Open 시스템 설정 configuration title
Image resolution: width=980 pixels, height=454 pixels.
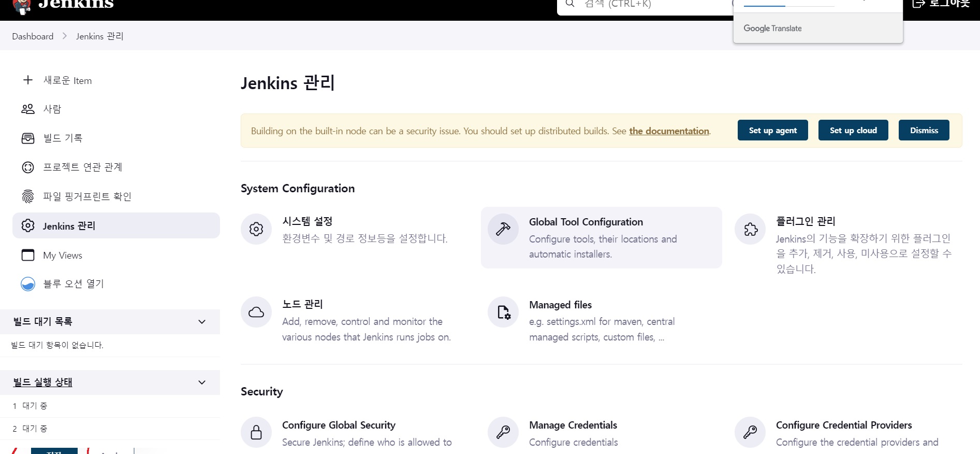307,221
